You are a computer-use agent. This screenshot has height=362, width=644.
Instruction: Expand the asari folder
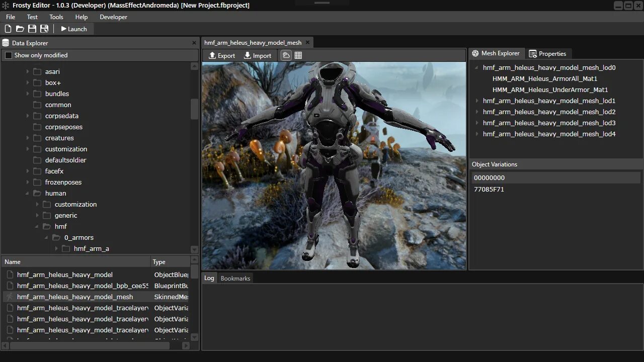[x=28, y=71]
